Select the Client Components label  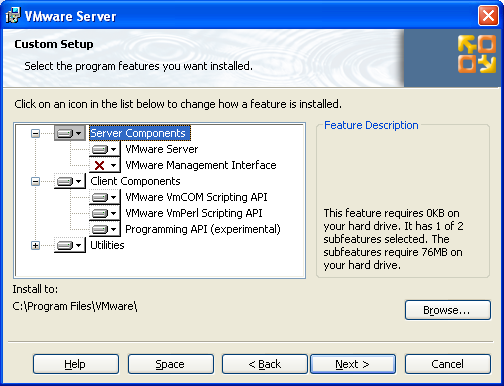click(135, 181)
